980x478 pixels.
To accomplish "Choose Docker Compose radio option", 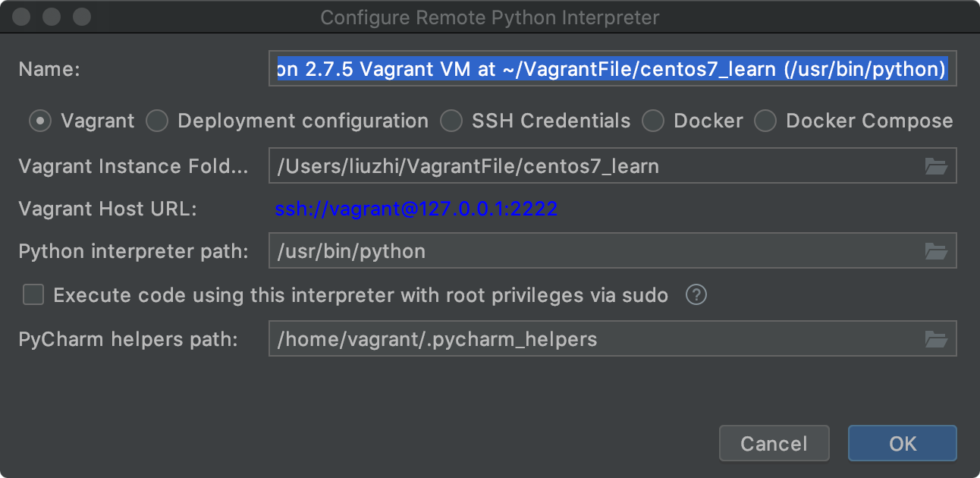I will 765,121.
